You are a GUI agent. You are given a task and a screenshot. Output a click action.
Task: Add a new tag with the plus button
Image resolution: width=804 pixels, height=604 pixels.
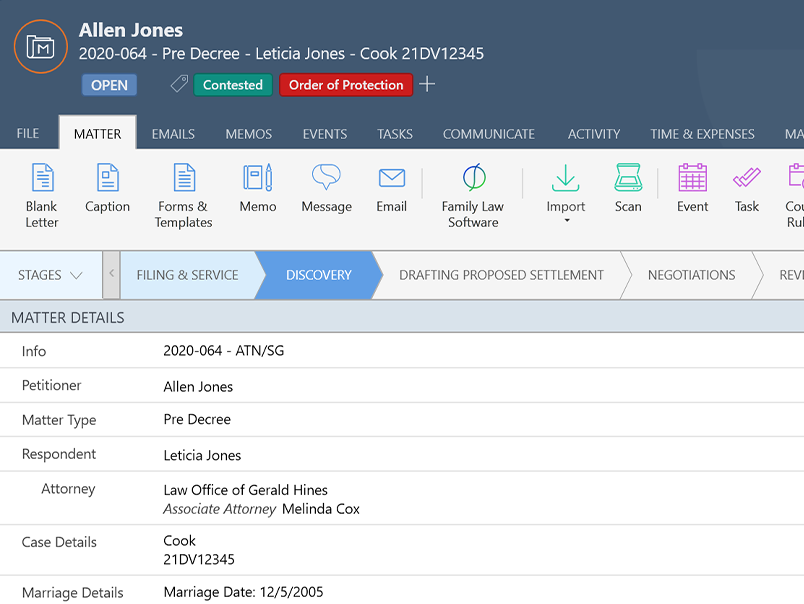pos(428,85)
